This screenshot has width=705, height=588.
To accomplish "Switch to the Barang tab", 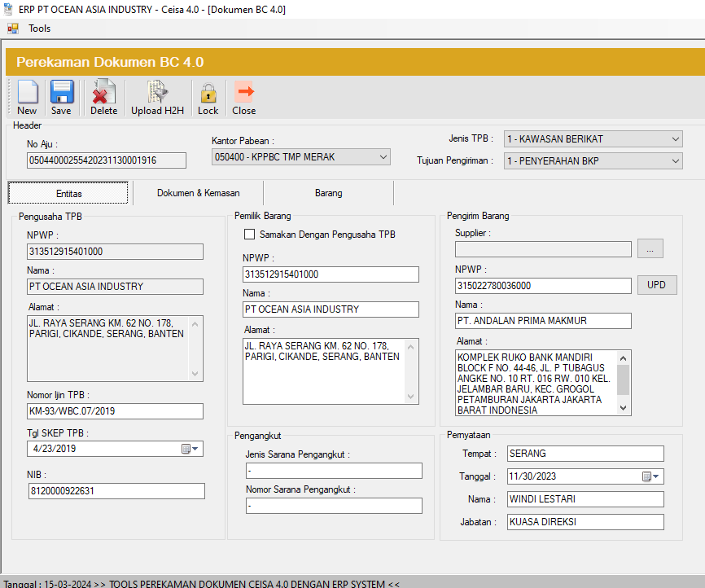I will [328, 193].
